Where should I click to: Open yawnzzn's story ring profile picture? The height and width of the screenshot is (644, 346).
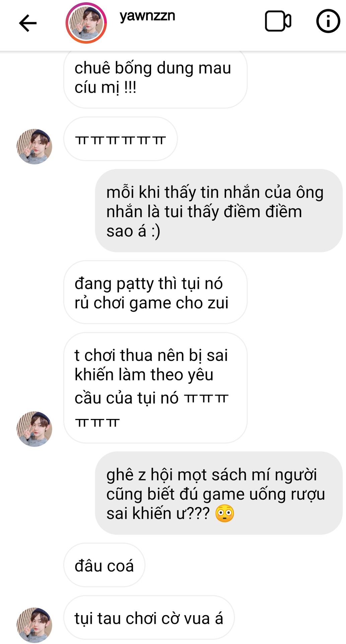pos(86,23)
